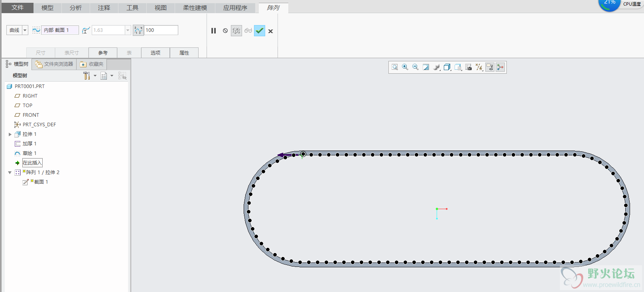Open the 曲线 pattern type dropdown

coord(25,30)
